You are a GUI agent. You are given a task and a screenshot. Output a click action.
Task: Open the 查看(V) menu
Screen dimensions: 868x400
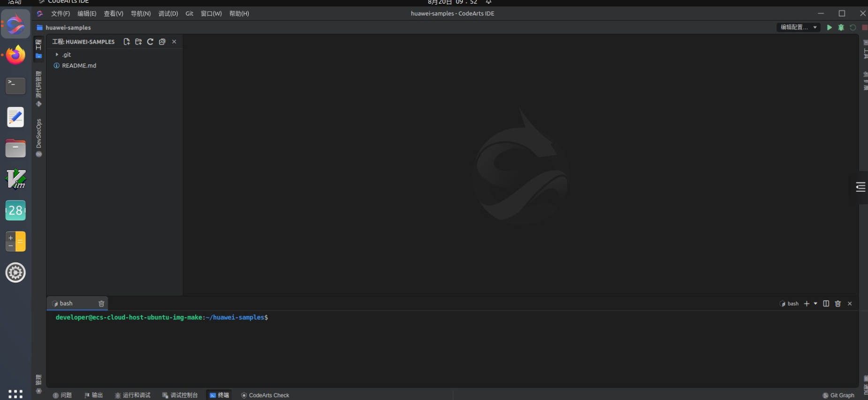coord(114,14)
